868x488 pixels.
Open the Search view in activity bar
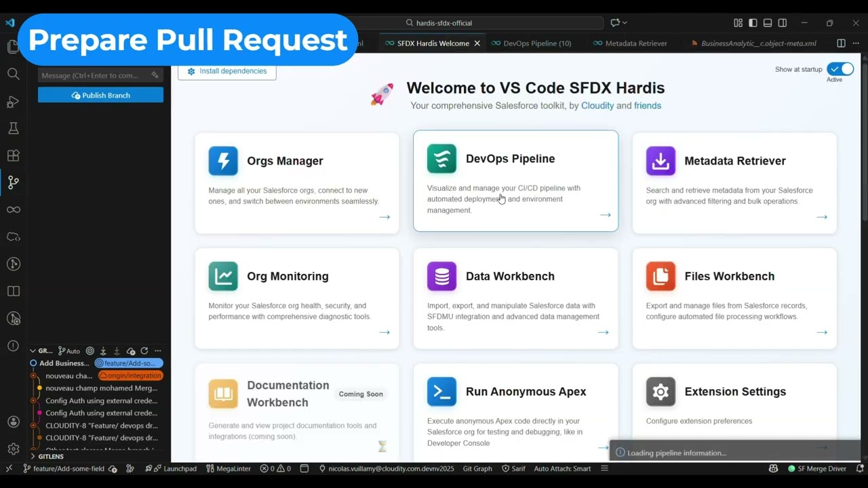13,74
